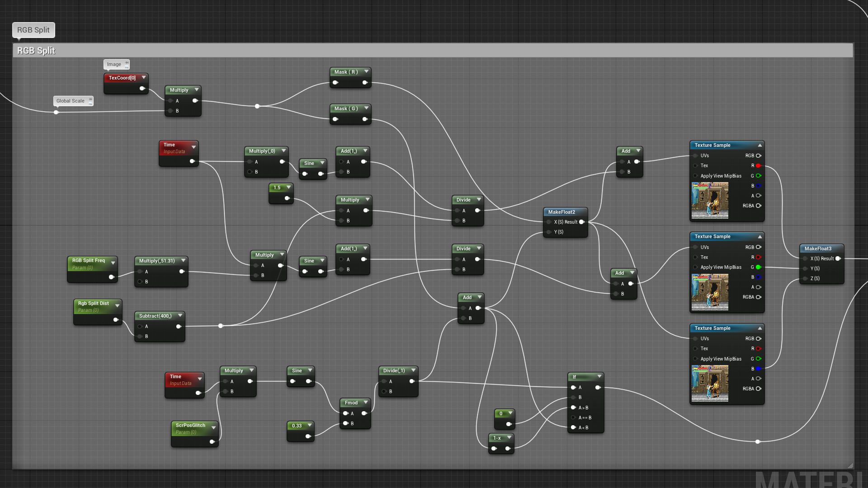Image resolution: width=868 pixels, height=488 pixels.
Task: Click the If node A>B input pin
Action: (x=573, y=408)
